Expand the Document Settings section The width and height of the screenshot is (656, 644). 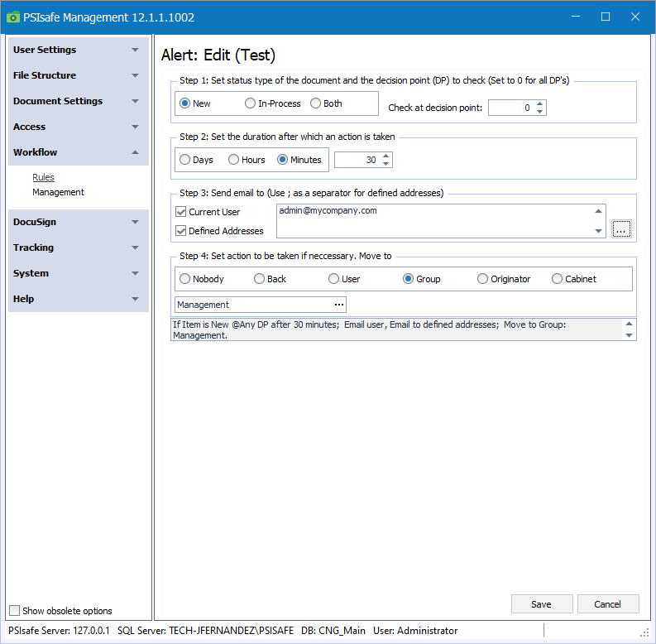[79, 101]
